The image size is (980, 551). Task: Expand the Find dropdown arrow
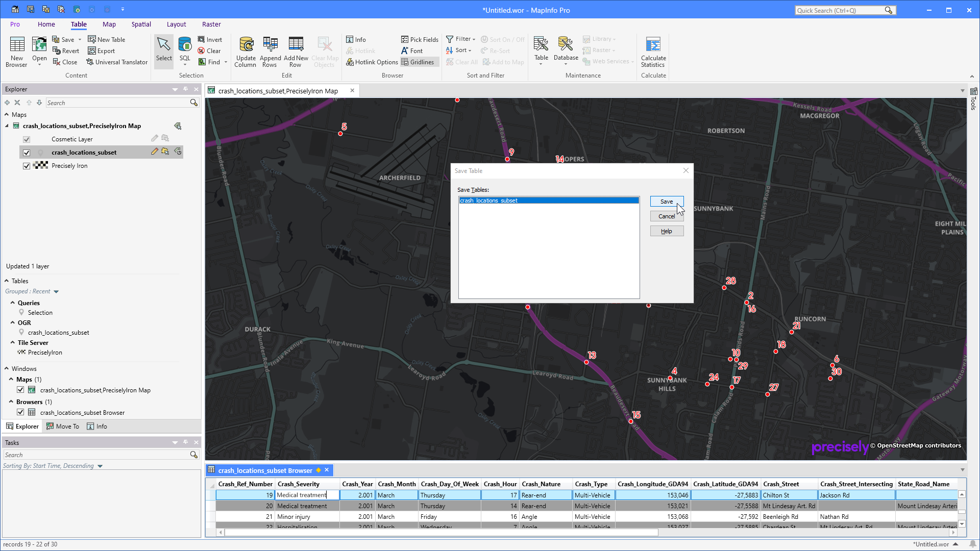(x=225, y=62)
